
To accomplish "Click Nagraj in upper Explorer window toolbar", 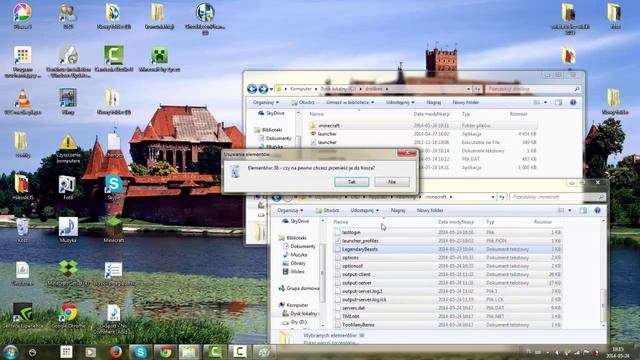I will [x=433, y=102].
